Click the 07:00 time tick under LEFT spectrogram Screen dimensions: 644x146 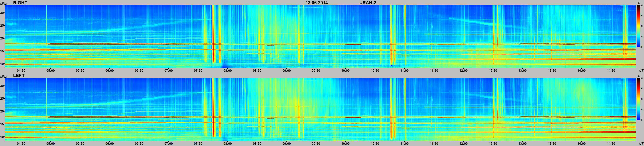tap(168, 144)
